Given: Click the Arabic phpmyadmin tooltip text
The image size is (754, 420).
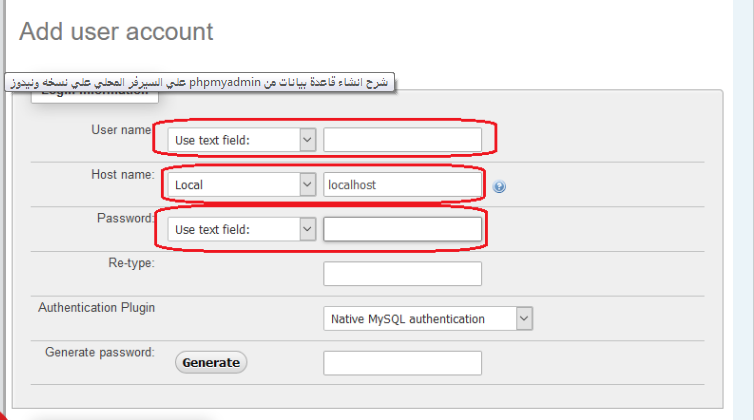Looking at the screenshot, I should (x=200, y=83).
